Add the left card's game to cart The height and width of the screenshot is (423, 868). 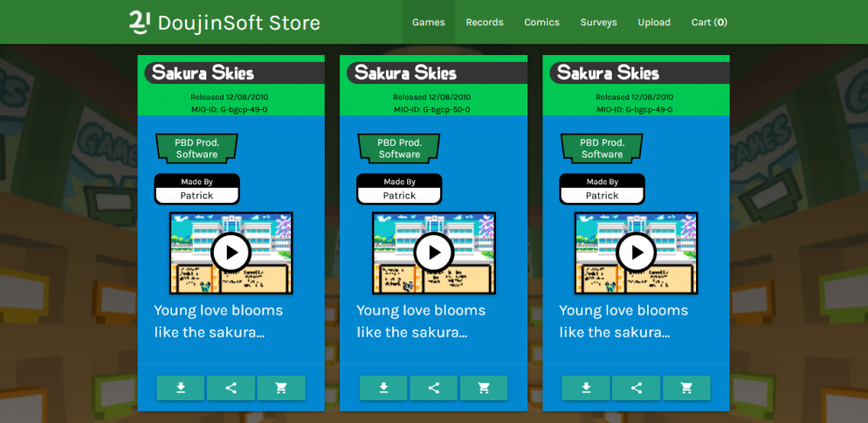(x=281, y=388)
